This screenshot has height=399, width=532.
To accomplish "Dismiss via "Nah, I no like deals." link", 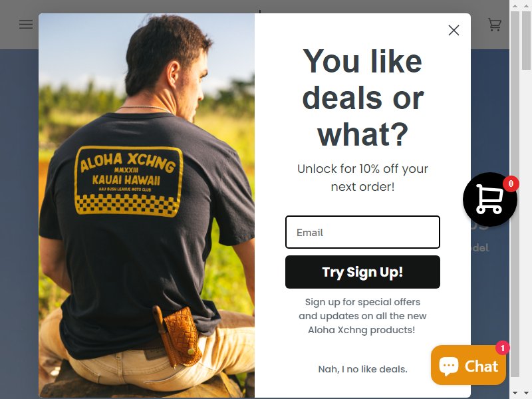I will (x=362, y=369).
